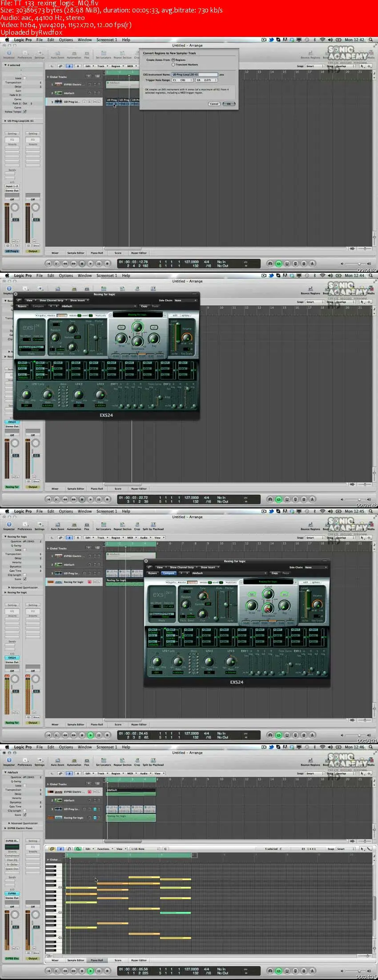Switch to Mixer tab in the 12:42 frame
This screenshot has height=980, width=378.
pyautogui.click(x=55, y=253)
